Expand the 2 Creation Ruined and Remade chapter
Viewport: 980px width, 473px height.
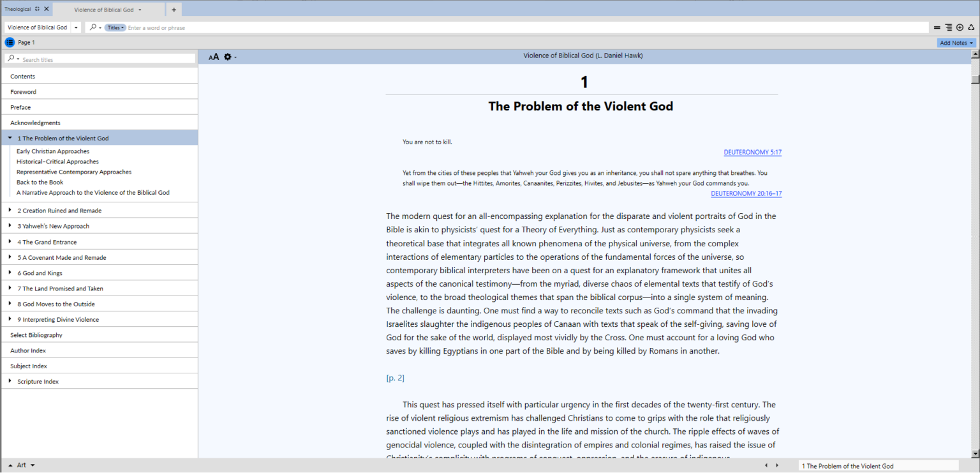[x=10, y=209]
